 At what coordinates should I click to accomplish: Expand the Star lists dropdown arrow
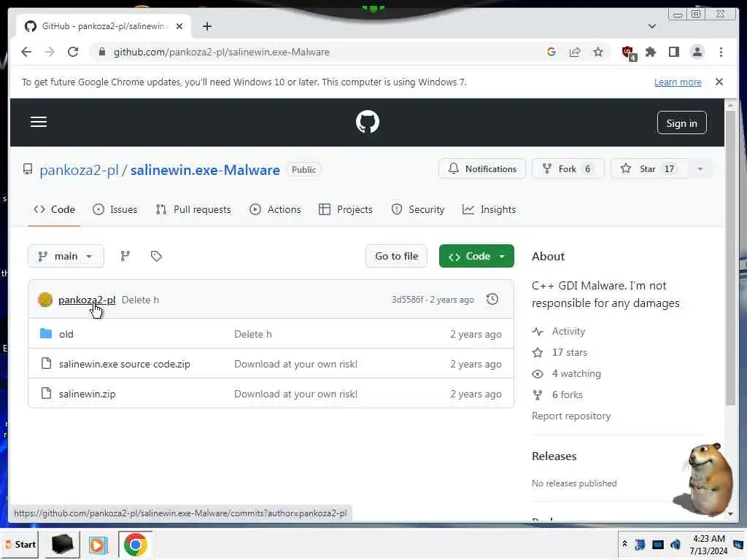[700, 168]
